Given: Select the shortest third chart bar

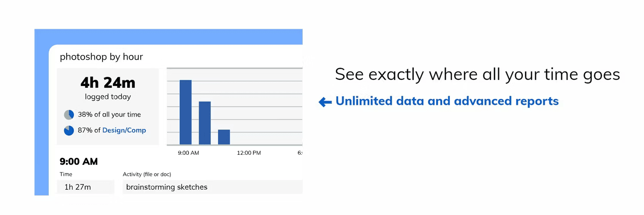Looking at the screenshot, I should coord(224,137).
